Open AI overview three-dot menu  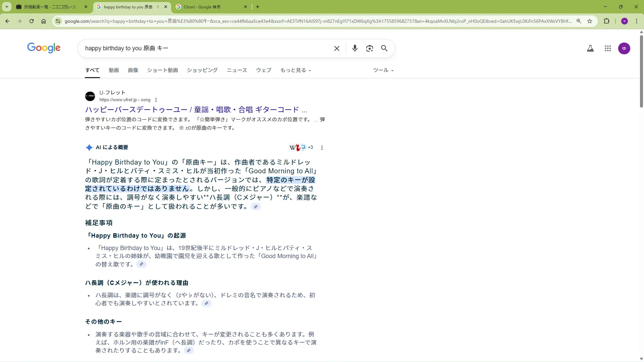point(322,147)
